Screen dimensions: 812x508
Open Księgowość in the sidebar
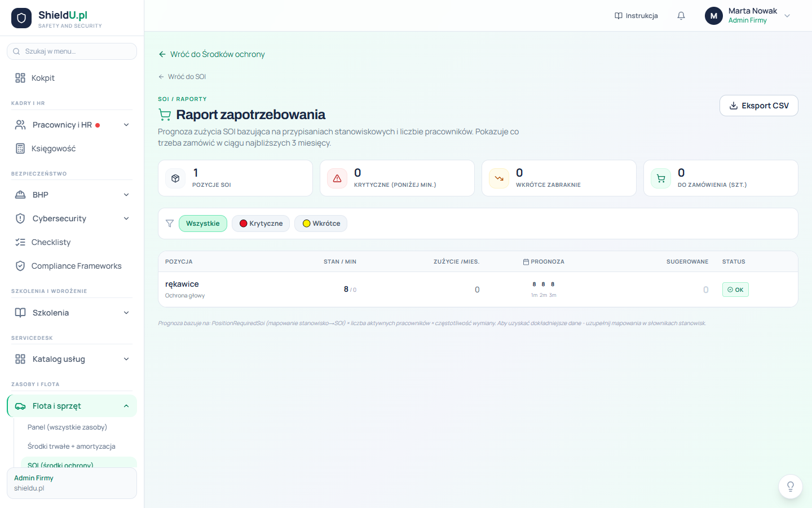[72, 148]
